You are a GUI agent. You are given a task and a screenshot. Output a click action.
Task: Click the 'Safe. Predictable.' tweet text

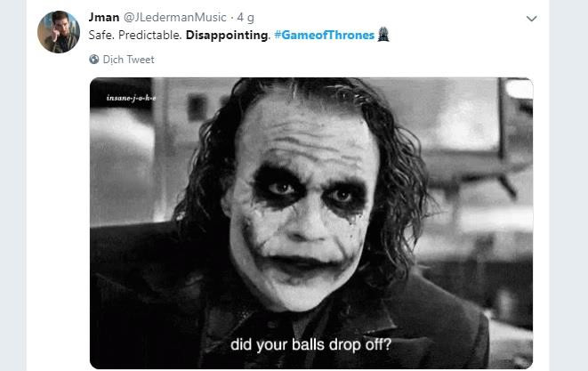click(x=135, y=35)
